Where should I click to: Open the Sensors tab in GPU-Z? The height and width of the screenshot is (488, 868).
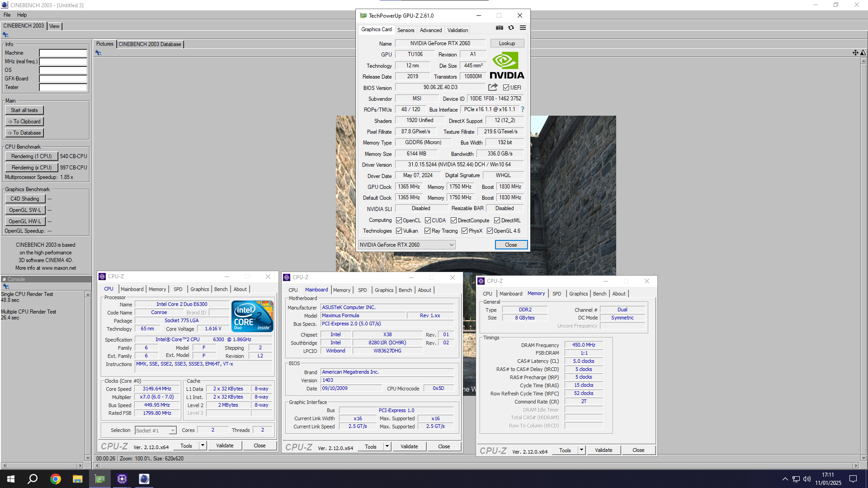[406, 30]
